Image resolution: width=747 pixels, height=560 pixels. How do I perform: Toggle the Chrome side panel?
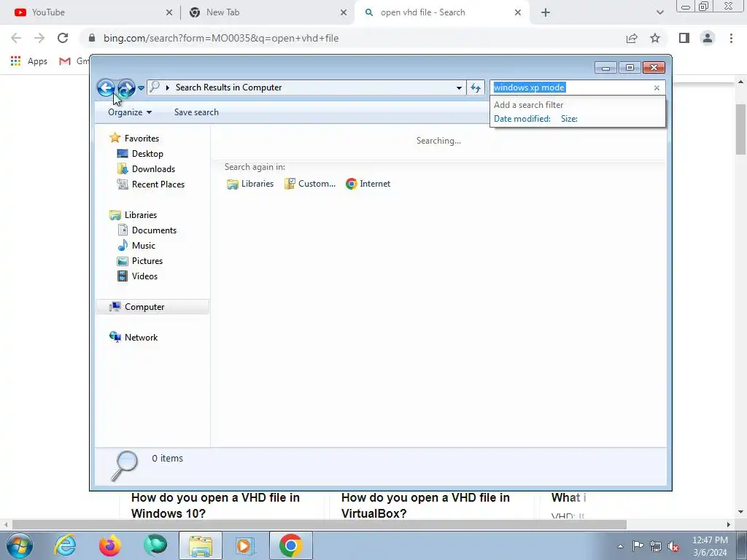684,38
